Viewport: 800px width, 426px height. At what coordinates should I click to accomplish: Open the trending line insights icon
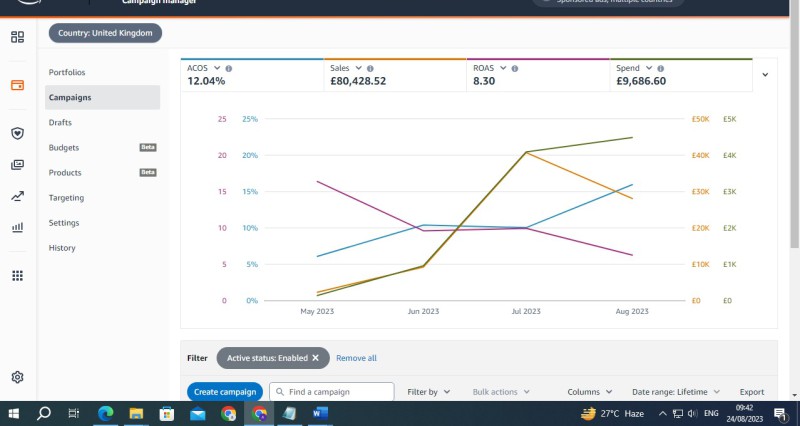coord(17,196)
